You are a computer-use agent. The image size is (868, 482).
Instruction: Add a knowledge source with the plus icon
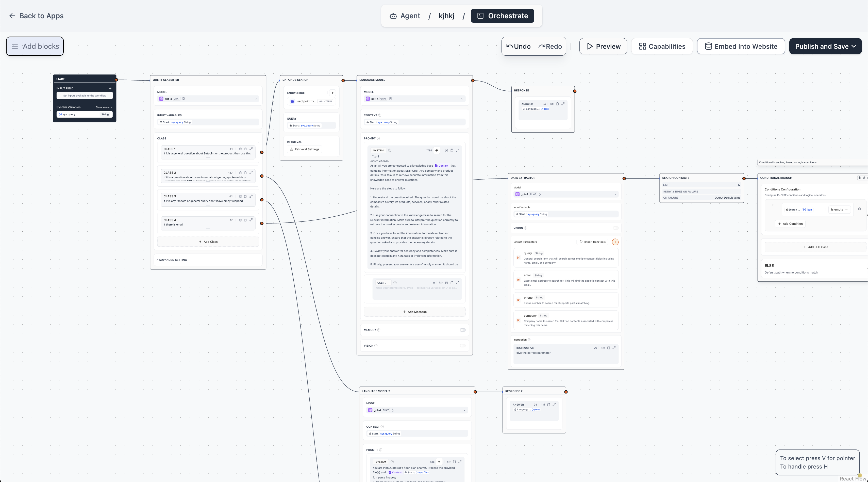(332, 93)
